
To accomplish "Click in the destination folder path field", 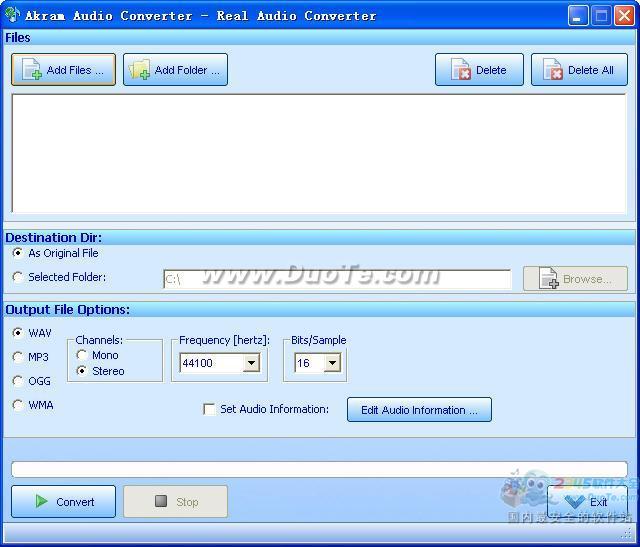I will [337, 279].
